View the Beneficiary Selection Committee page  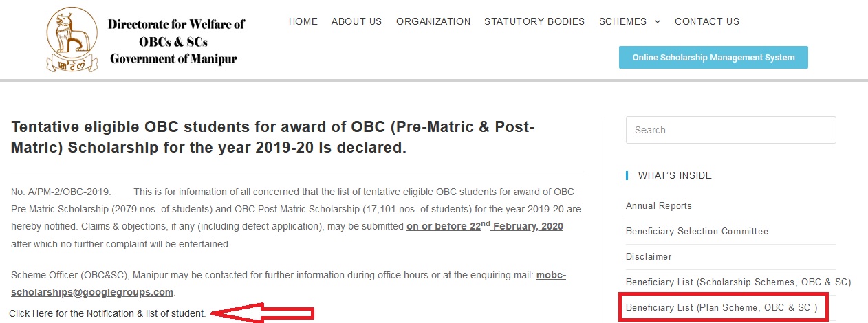click(x=697, y=231)
